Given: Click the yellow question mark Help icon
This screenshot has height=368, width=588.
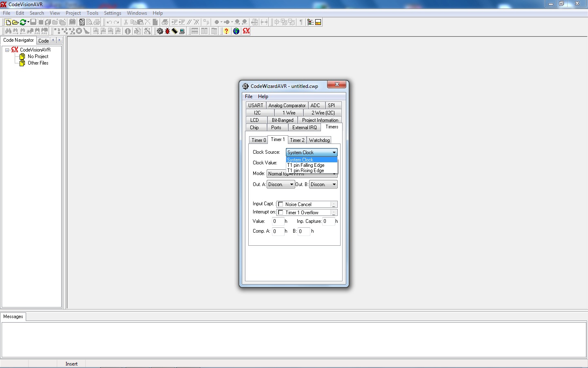Looking at the screenshot, I should 226,31.
